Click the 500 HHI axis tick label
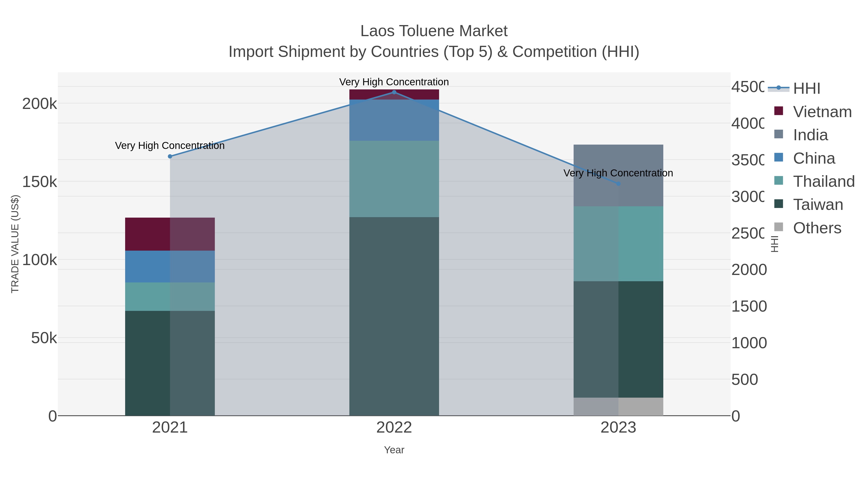 coord(745,380)
